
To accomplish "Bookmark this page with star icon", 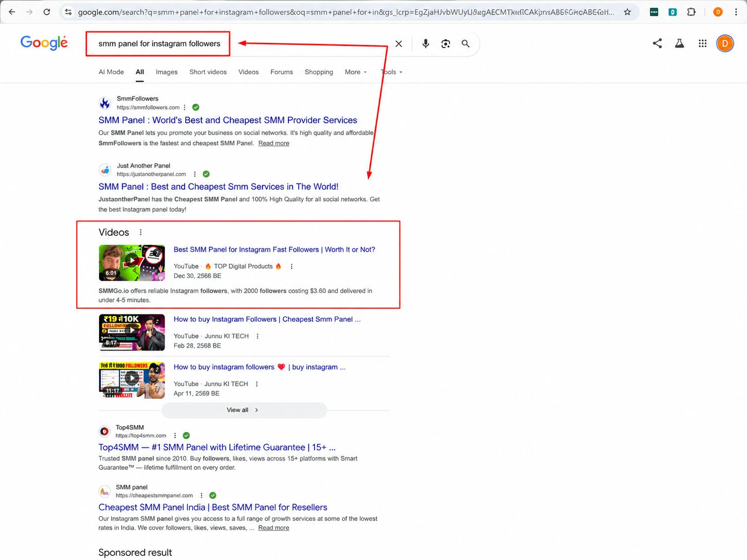I will 627,12.
